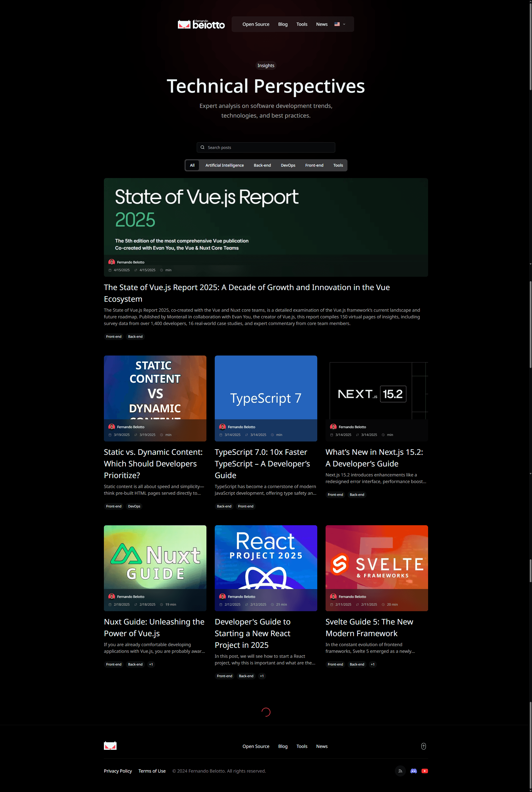The height and width of the screenshot is (792, 532).
Task: Click the footer Belotto logo icon
Action: [x=110, y=746]
